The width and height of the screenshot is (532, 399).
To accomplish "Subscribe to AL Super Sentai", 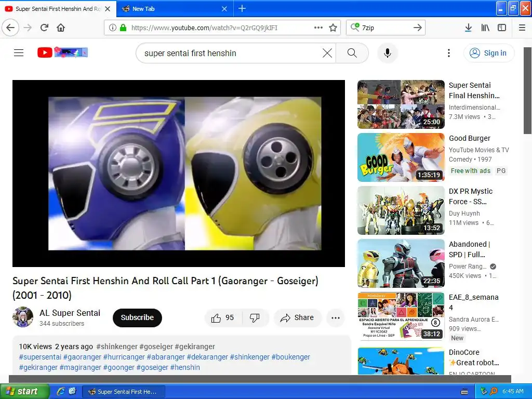I will pyautogui.click(x=137, y=318).
